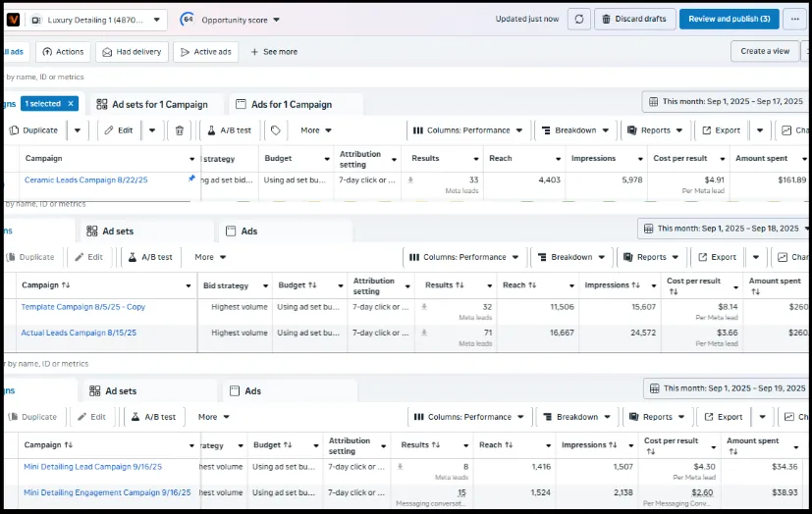Open date range ending Sep 19, 2025
Screen dimensions: 812x514
[726, 388]
